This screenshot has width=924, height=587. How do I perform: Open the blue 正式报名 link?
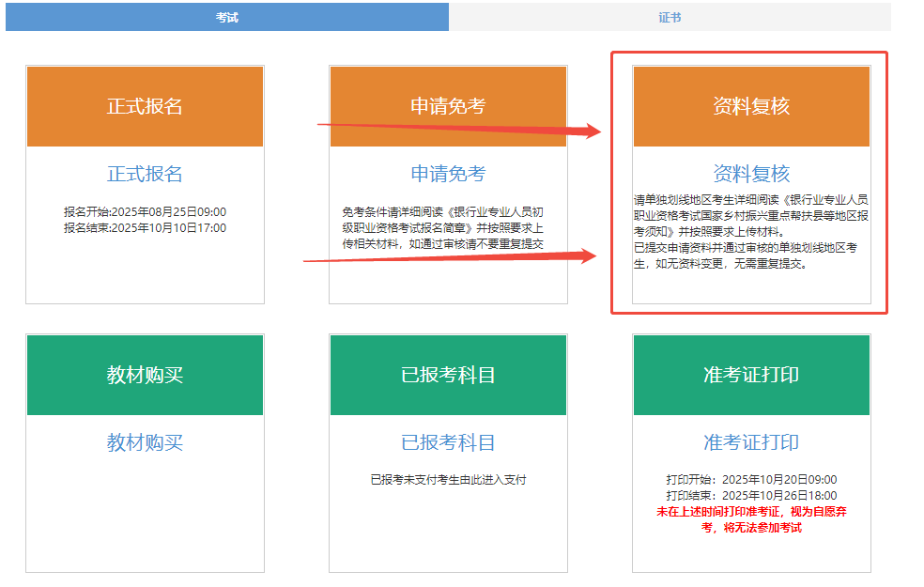pos(145,174)
